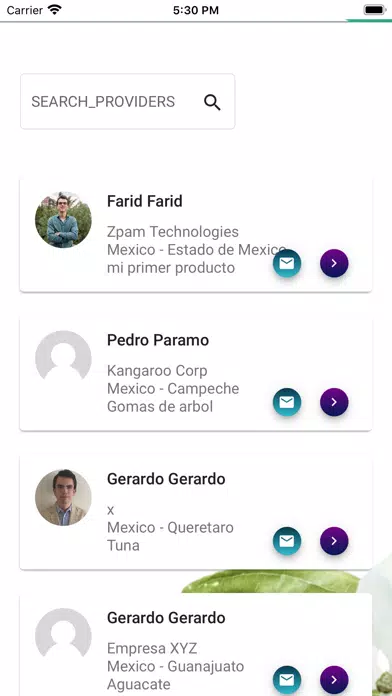This screenshot has width=392, height=696.
Task: Open Farid Farid details with arrow button
Action: [334, 263]
